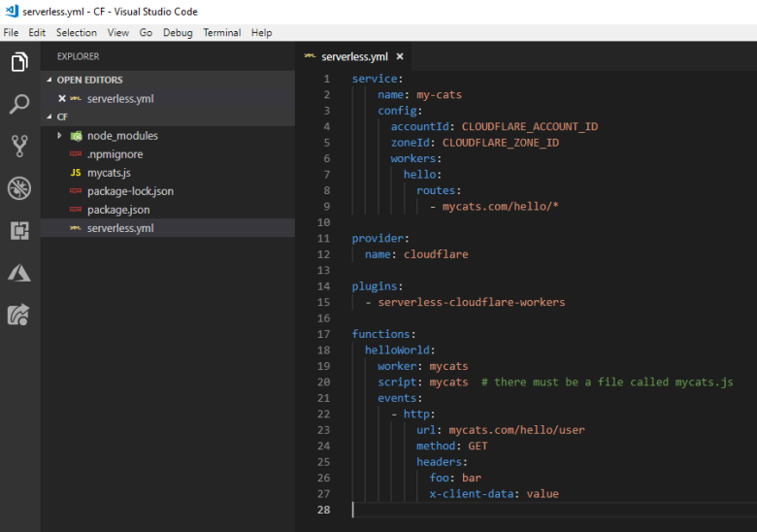Click the EXPLORER panel title
757x532 pixels.
pos(78,56)
